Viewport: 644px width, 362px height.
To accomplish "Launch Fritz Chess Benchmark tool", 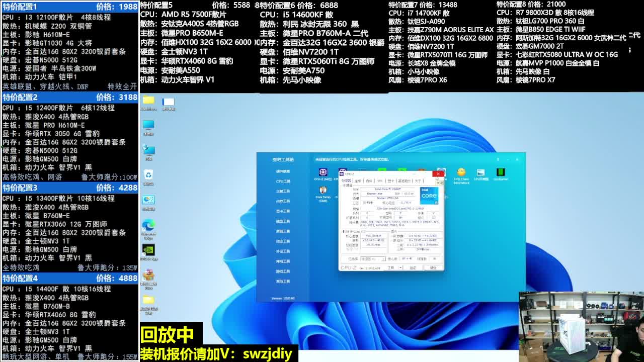I will pyautogui.click(x=461, y=175).
